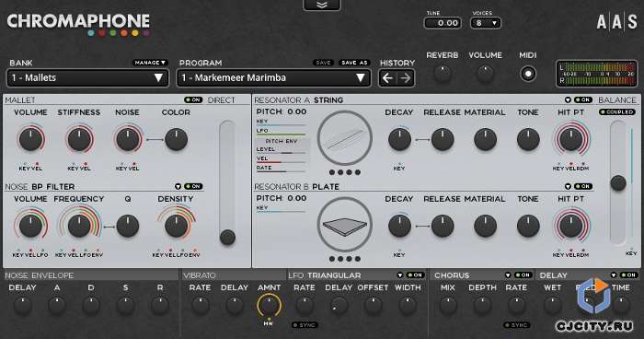This screenshot has width=644, height=339.
Task: Toggle the Mallet ON switch
Action: pos(193,100)
